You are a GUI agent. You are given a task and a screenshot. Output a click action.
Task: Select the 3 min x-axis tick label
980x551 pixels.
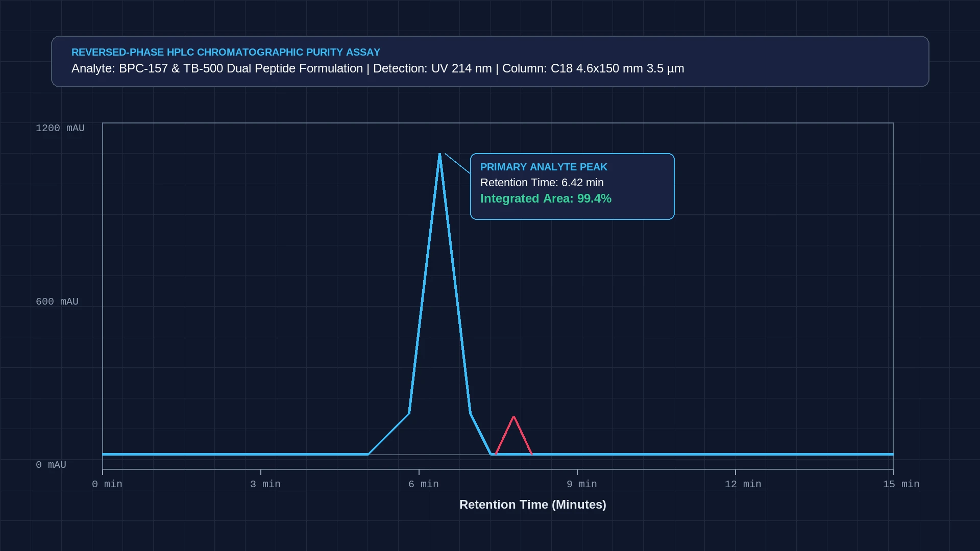point(265,484)
